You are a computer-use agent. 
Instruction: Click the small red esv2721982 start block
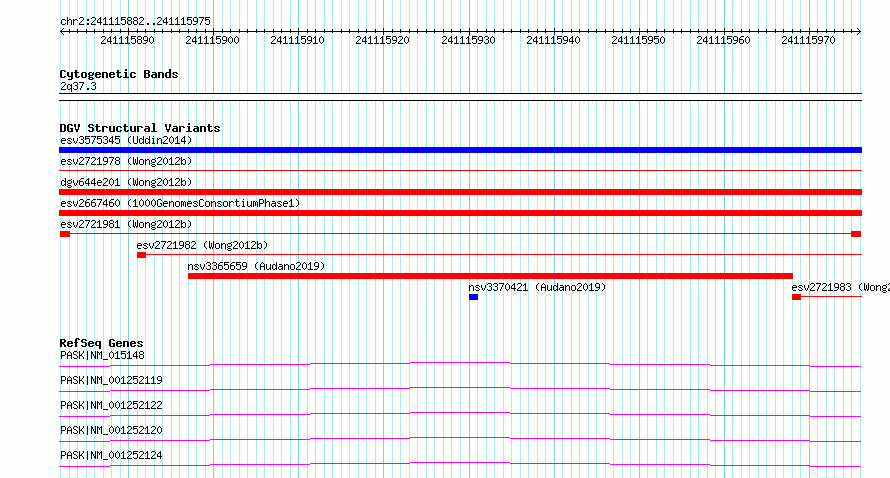(141, 255)
